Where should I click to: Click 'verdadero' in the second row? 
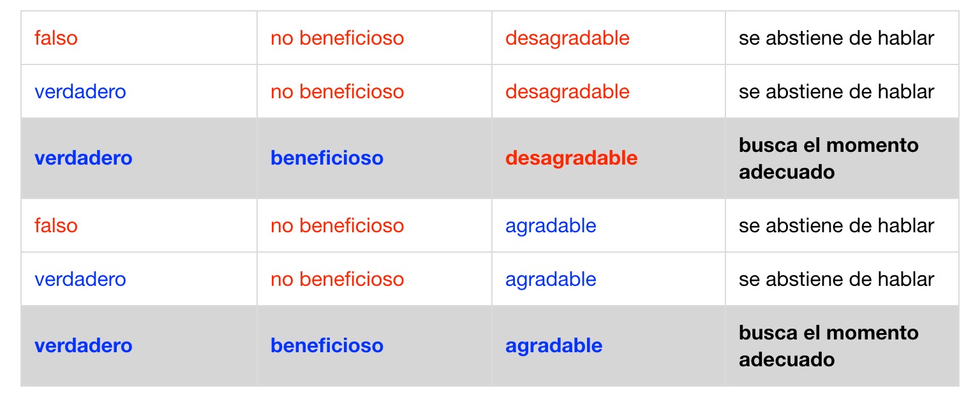click(x=80, y=92)
